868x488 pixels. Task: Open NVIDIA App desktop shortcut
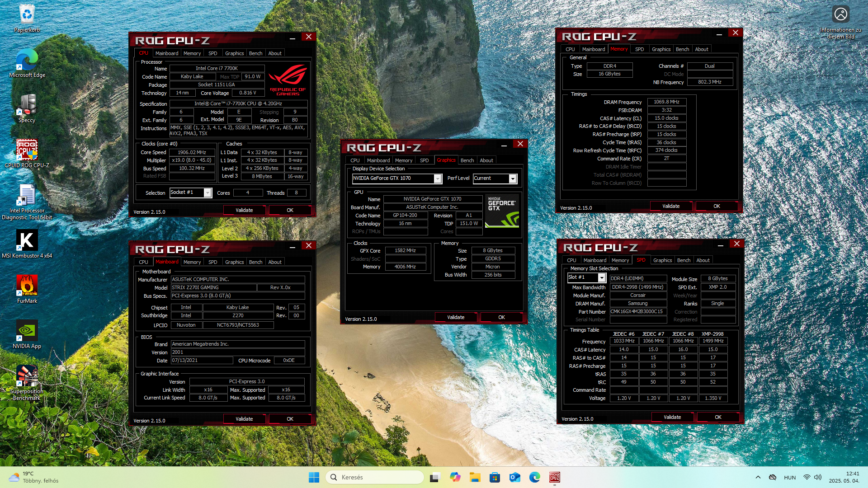tap(27, 334)
